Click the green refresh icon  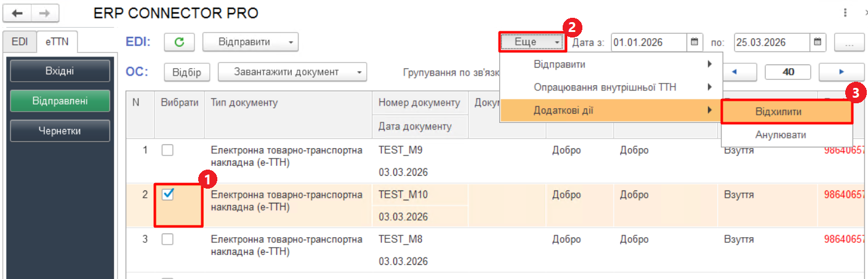(180, 42)
